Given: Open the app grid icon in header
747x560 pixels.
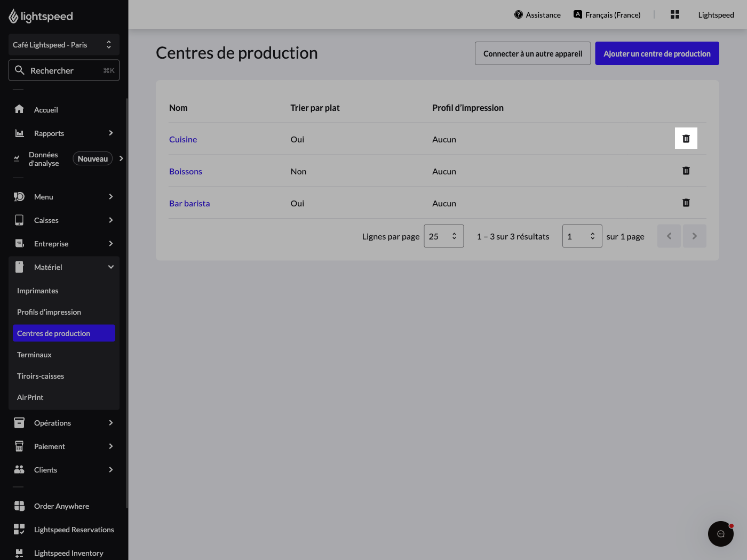Looking at the screenshot, I should (675, 14).
